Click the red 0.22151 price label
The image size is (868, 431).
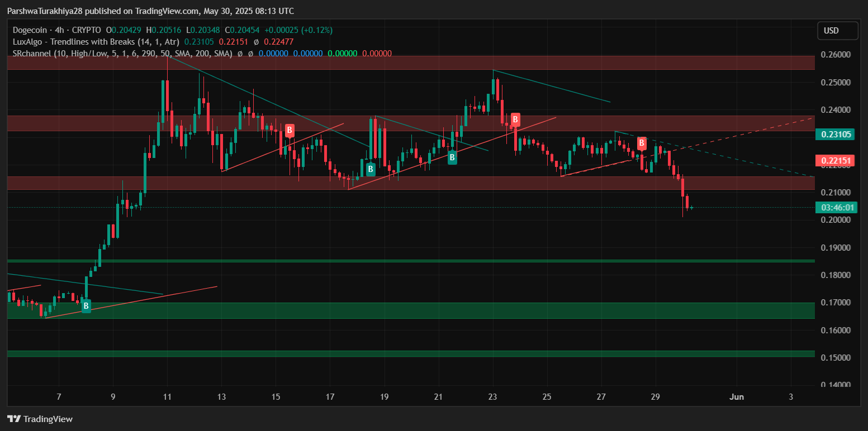[836, 161]
